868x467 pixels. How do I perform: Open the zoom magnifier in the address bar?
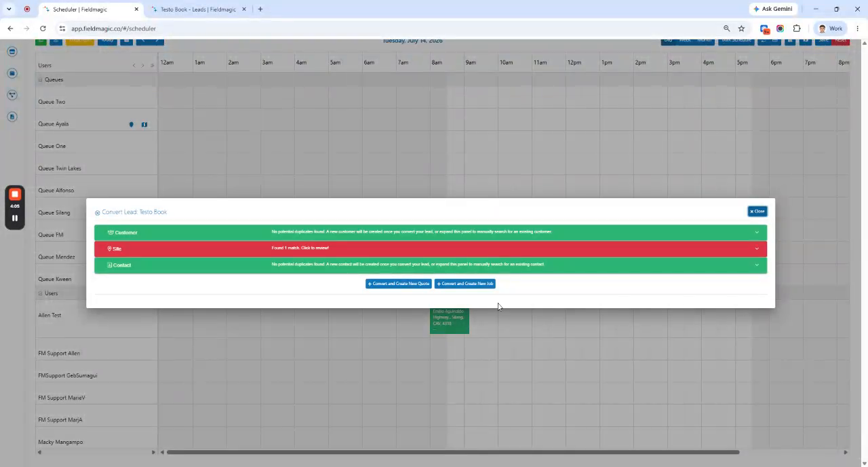(x=726, y=29)
